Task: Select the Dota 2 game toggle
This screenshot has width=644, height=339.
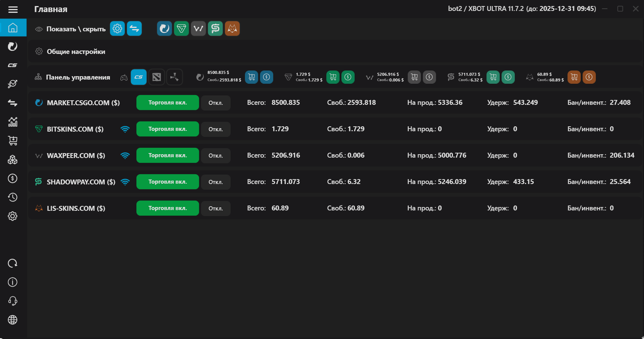Action: (157, 77)
